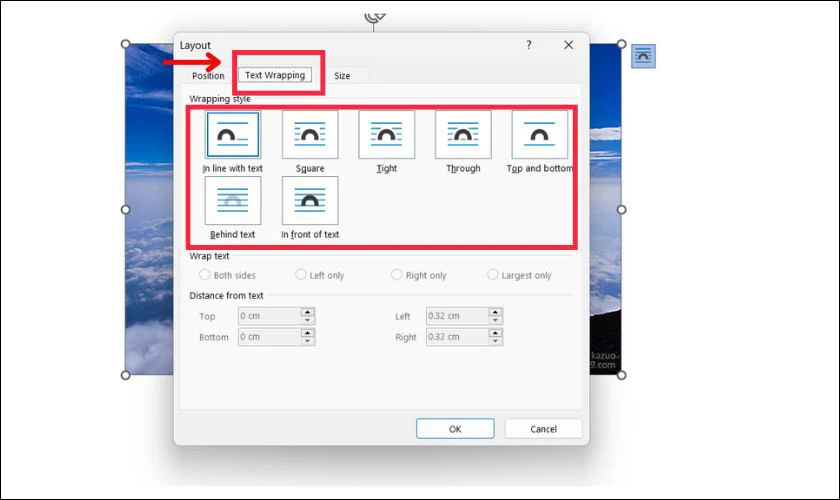This screenshot has width=840, height=500.
Task: Click the image rotation handle above the dialog
Action: (374, 17)
